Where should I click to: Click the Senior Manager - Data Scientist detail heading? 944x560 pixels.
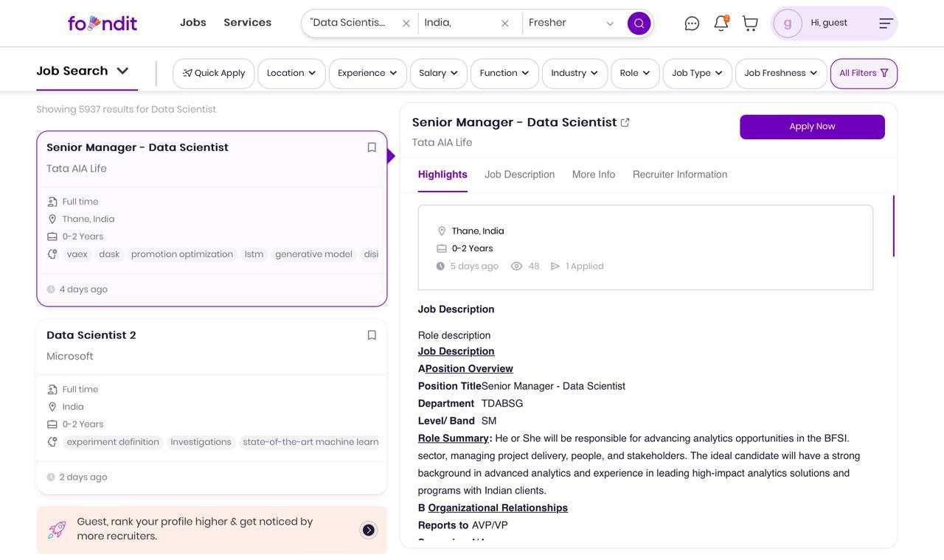[514, 122]
